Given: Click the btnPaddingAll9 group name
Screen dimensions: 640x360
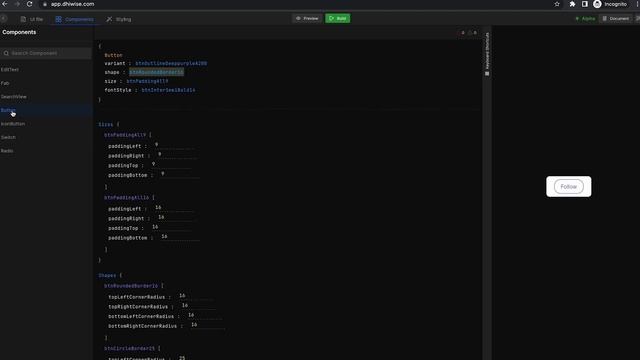Looking at the screenshot, I should pos(125,135).
